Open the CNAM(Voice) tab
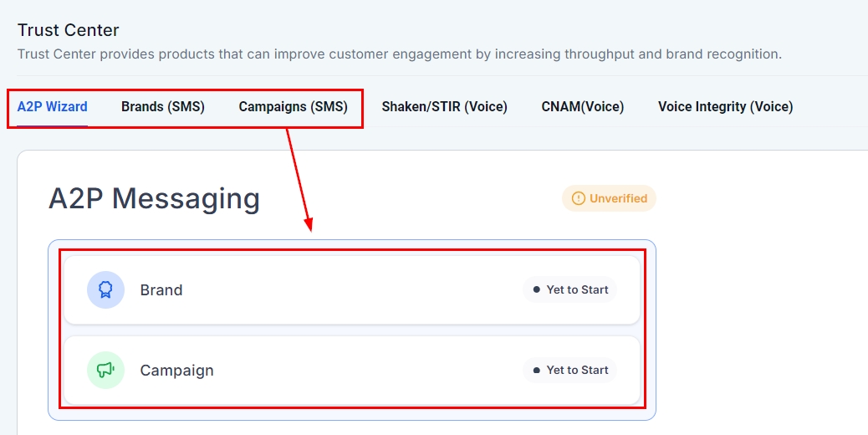 [x=582, y=106]
